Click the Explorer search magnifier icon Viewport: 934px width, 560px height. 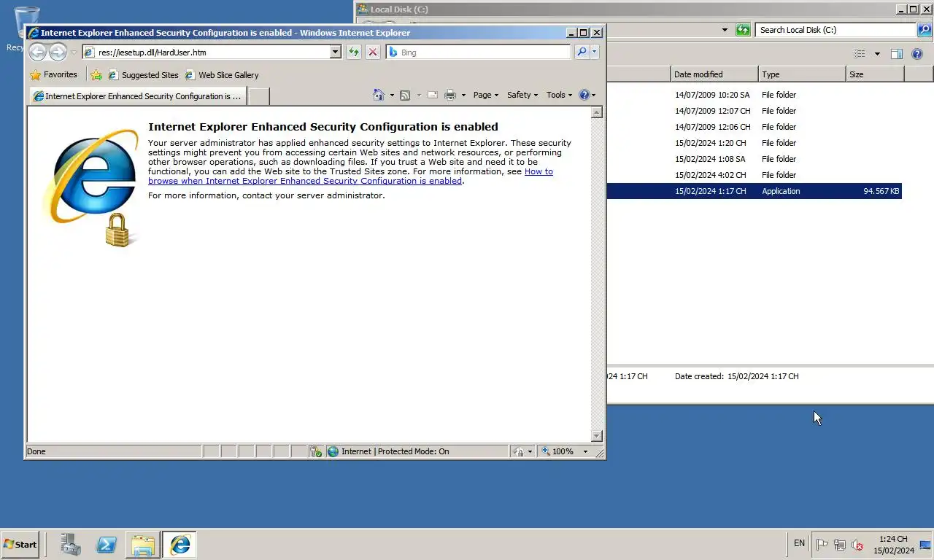click(925, 30)
